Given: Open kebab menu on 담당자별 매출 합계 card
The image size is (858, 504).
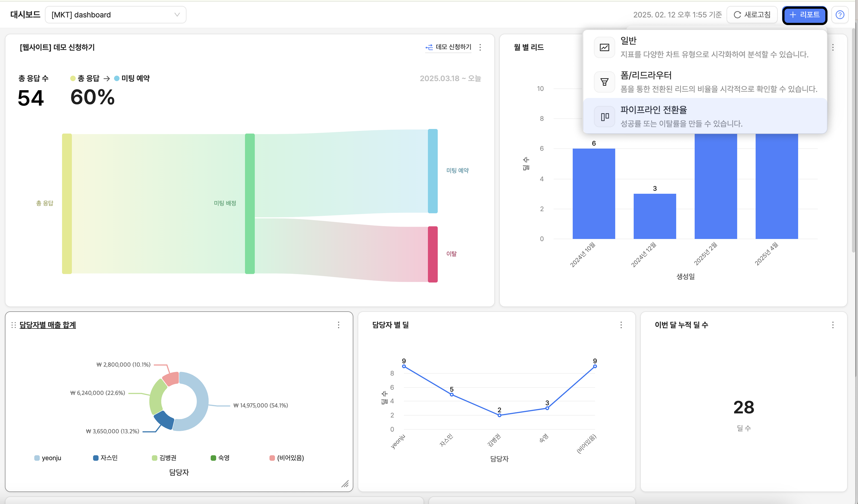Looking at the screenshot, I should [x=338, y=325].
